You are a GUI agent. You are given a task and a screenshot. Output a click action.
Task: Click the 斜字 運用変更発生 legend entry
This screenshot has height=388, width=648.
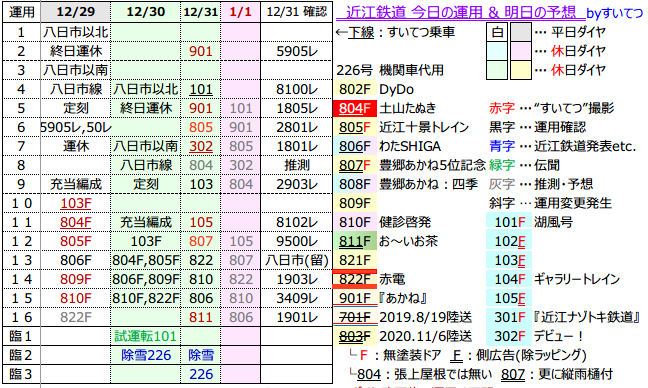[550, 203]
